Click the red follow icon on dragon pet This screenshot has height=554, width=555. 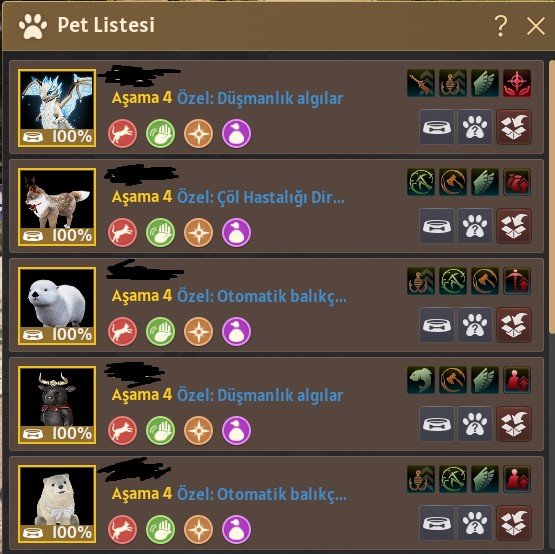[122, 133]
